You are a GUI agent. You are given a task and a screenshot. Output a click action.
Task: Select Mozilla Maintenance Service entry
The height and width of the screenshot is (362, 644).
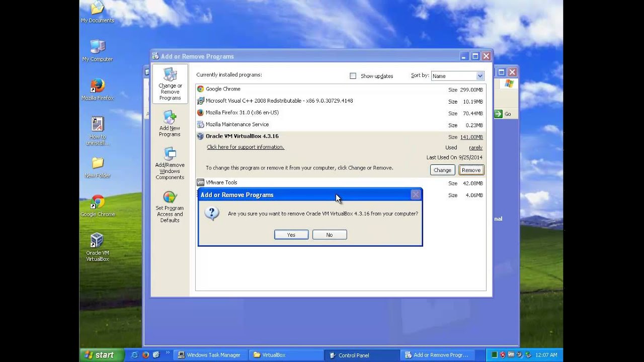click(x=341, y=125)
